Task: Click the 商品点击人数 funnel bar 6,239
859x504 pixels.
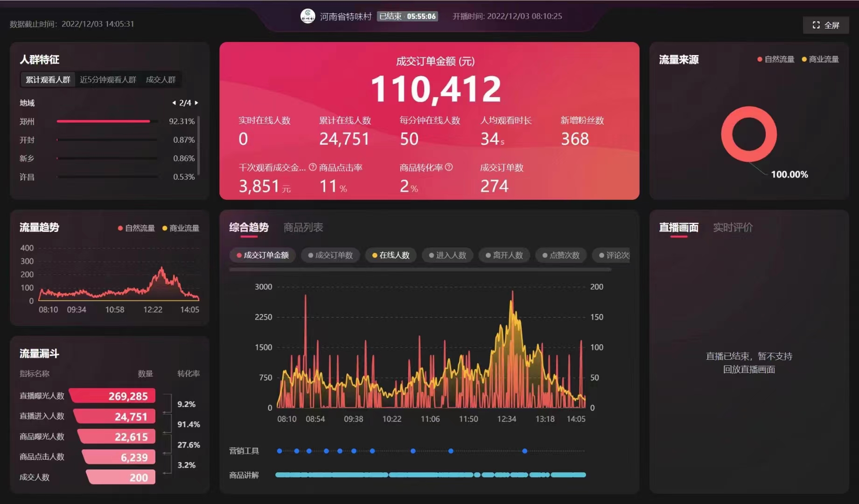Action: coord(119,457)
